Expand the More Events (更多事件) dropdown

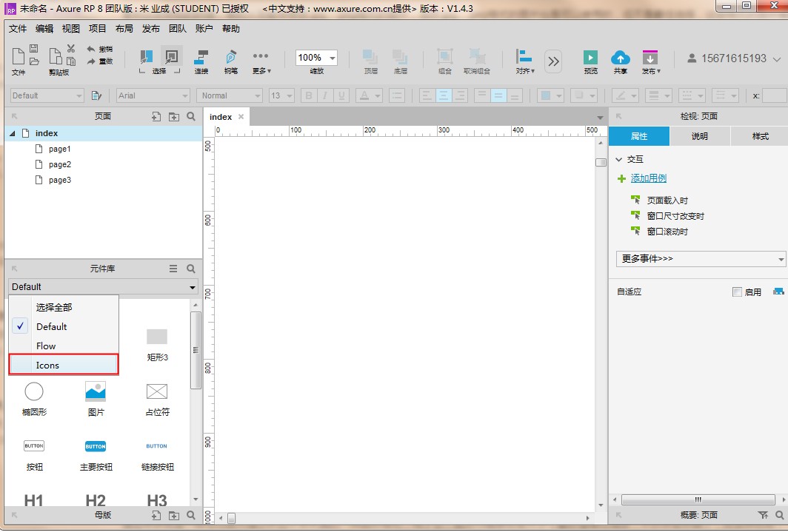tap(700, 259)
